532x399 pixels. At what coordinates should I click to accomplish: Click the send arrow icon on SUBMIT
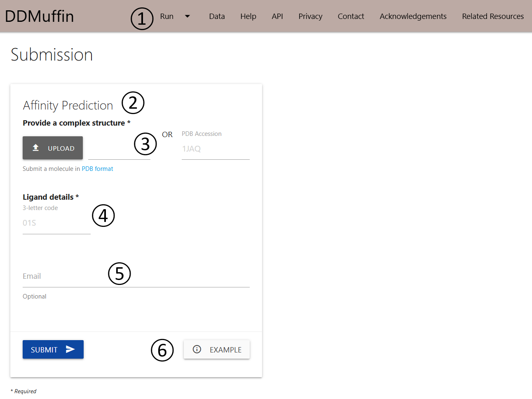(x=68, y=349)
